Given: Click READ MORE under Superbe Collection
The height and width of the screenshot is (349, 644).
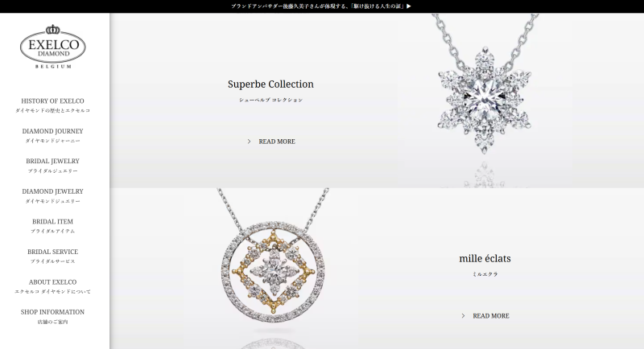Looking at the screenshot, I should click(x=277, y=142).
